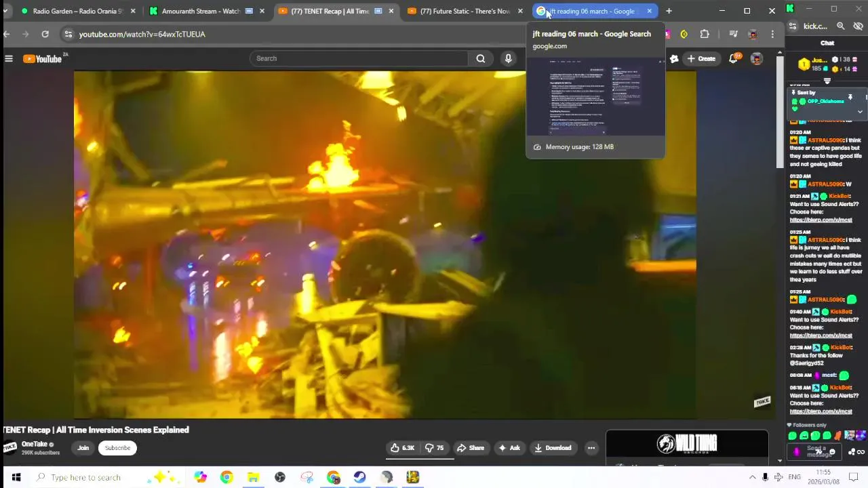Screen dimensions: 868x488
Task: Open site information icon in address bar
Action: click(x=68, y=34)
